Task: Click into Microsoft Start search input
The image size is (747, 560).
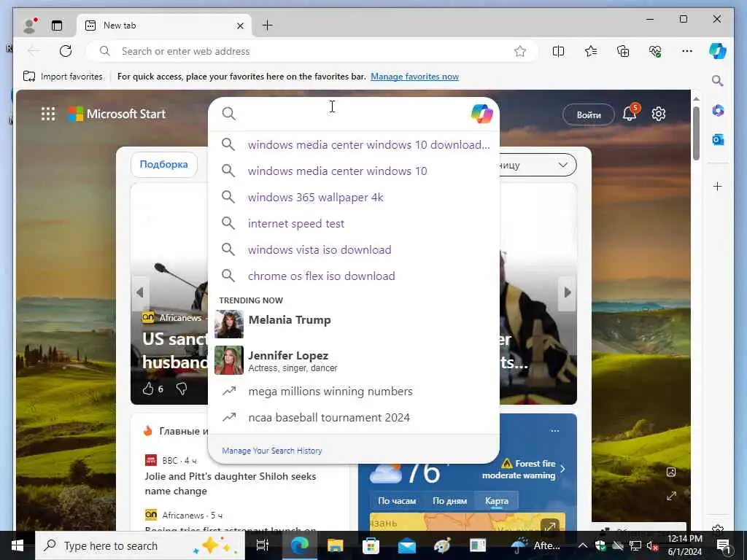Action: [x=352, y=114]
